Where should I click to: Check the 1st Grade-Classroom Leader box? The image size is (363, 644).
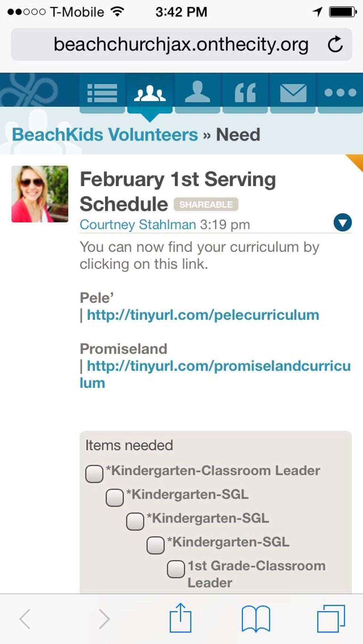[176, 569]
